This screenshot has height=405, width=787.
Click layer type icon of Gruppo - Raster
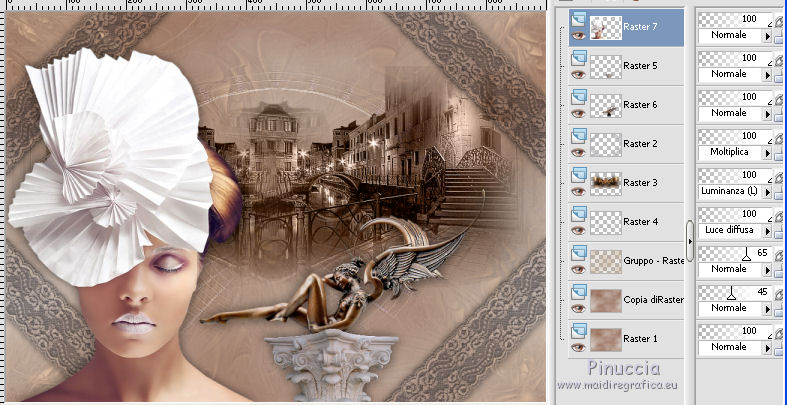point(579,253)
